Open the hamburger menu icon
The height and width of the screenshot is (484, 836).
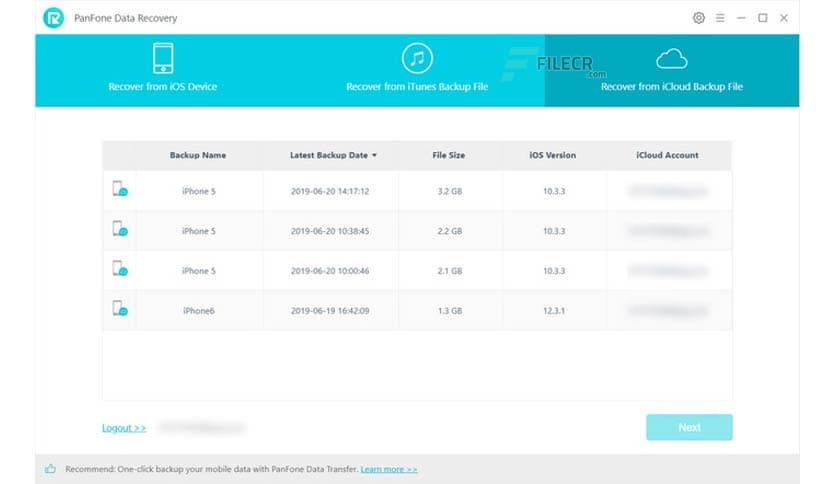(x=720, y=18)
